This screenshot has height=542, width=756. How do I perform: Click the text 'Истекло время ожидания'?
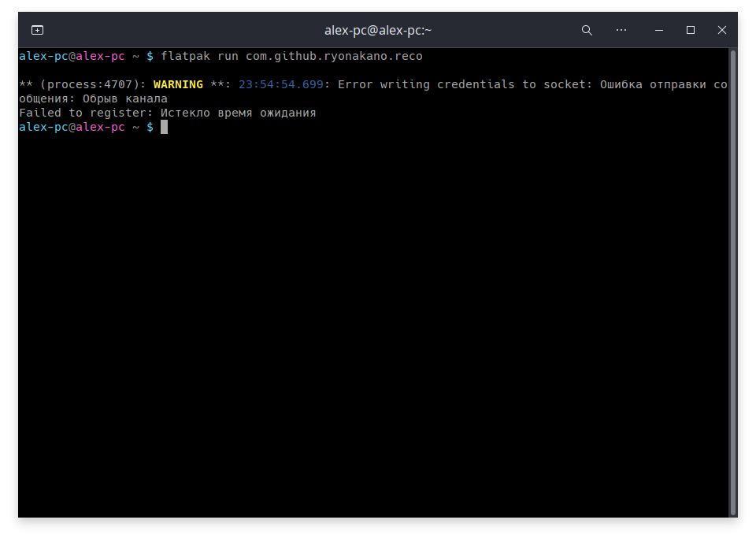tap(238, 113)
